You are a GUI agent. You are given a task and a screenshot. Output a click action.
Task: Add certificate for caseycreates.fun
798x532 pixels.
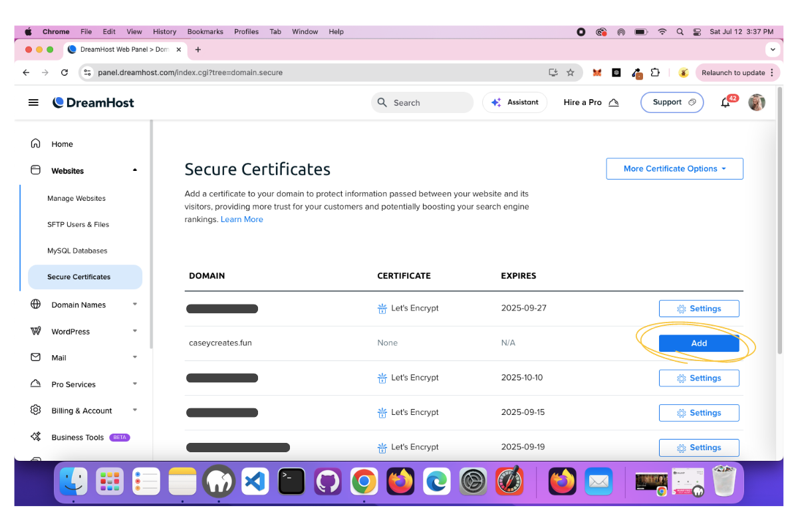click(x=699, y=343)
